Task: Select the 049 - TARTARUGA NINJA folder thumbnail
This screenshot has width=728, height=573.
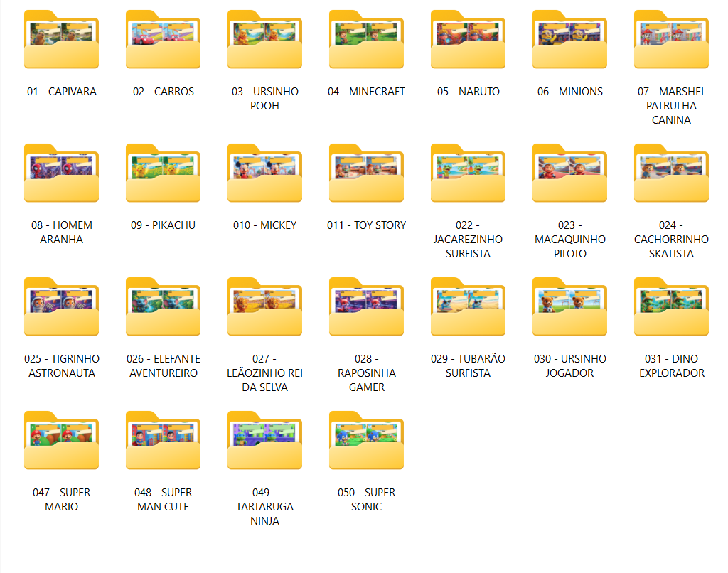Action: 264,441
